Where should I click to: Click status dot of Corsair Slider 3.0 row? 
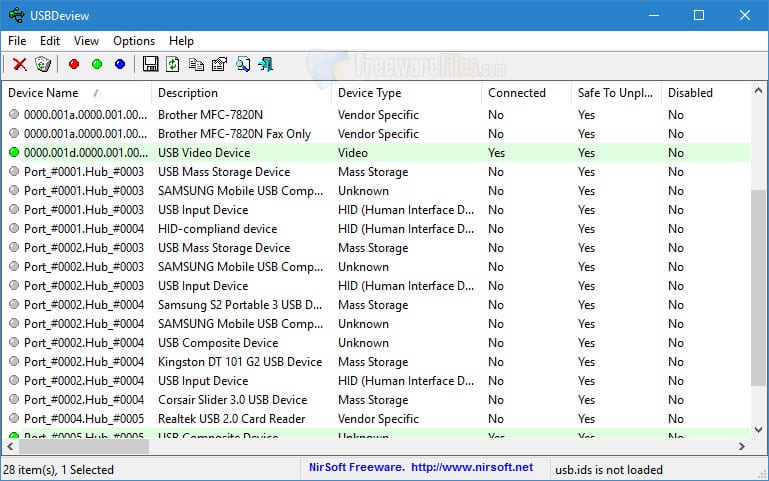coord(14,400)
